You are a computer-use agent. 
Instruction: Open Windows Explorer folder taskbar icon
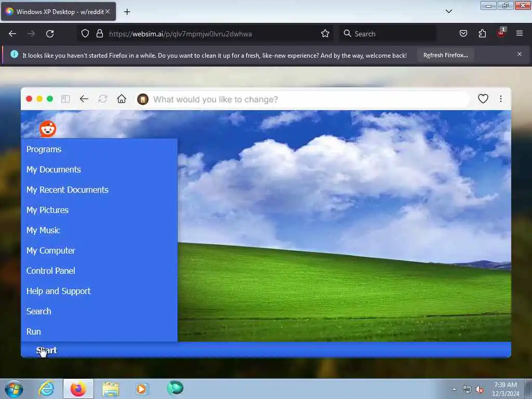click(x=111, y=389)
